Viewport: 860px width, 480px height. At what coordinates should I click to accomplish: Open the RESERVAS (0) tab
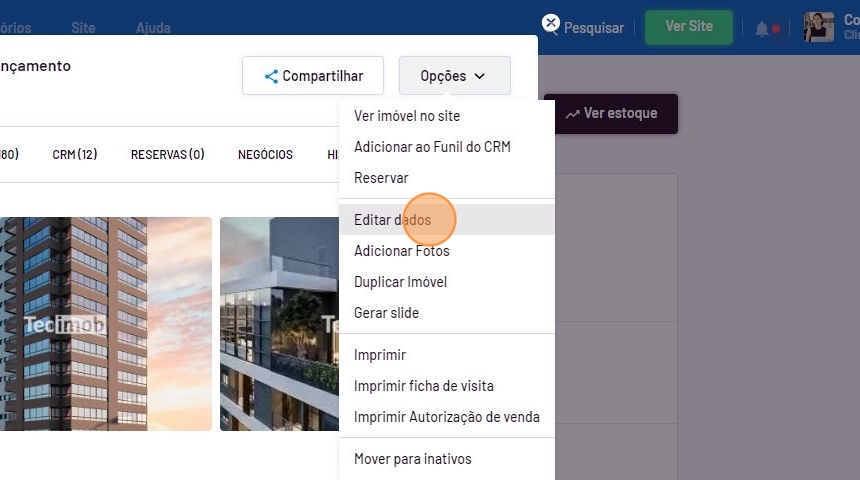click(167, 155)
